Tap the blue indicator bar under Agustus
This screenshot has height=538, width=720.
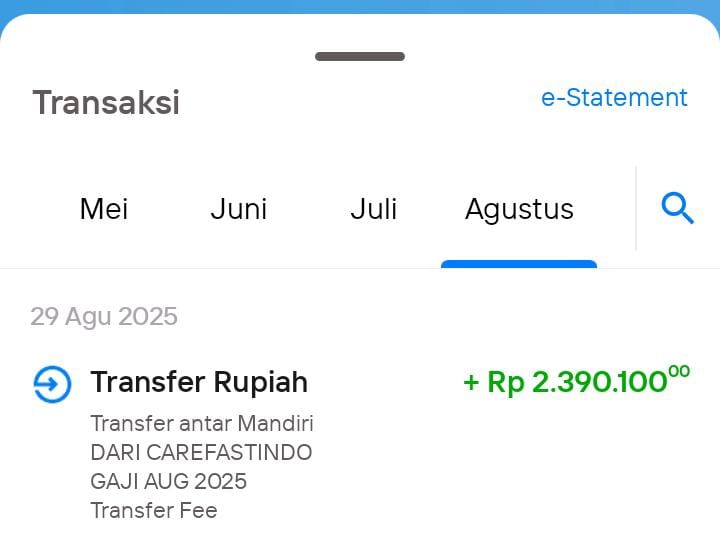pos(519,264)
